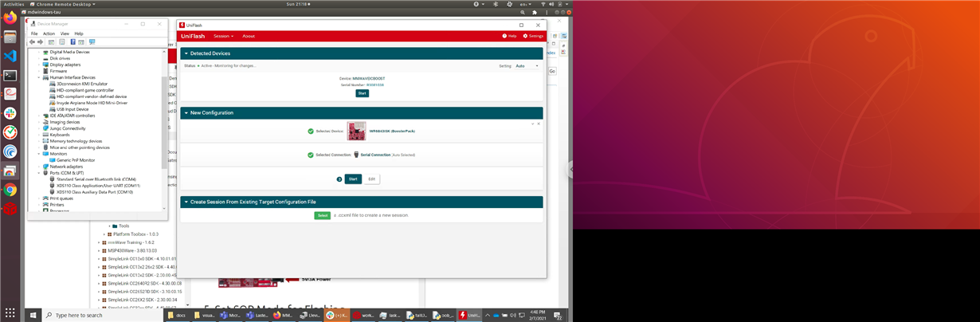Open Firefox from the Ubuntu dock
The width and height of the screenshot is (980, 322).
pos(10,18)
